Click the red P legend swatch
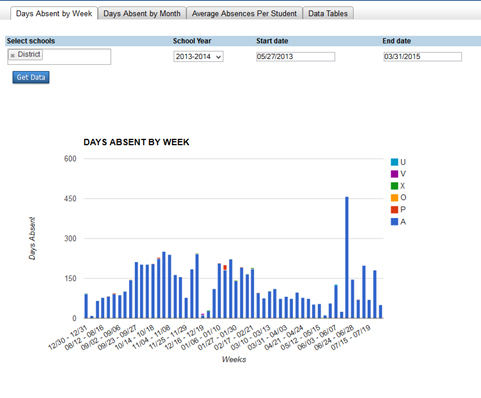The image size is (481, 398). point(394,210)
